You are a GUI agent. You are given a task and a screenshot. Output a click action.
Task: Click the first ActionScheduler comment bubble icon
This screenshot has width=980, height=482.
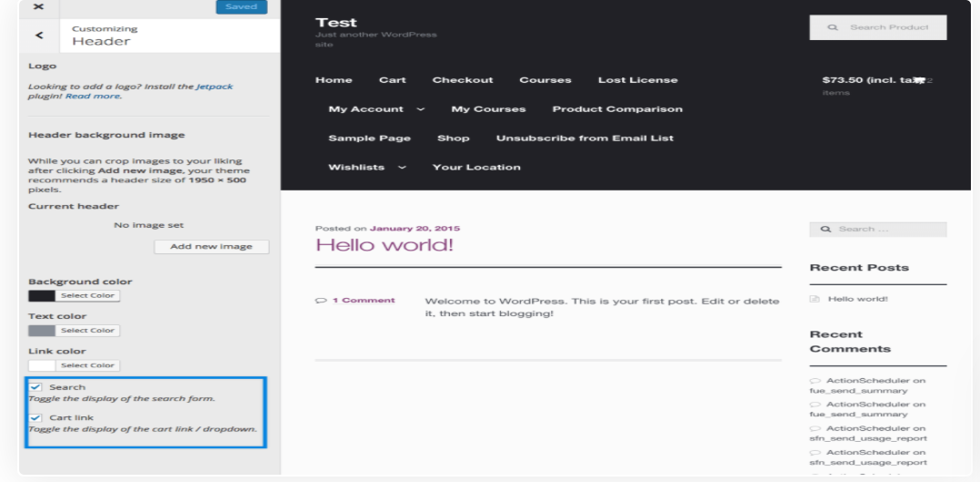pyautogui.click(x=815, y=380)
